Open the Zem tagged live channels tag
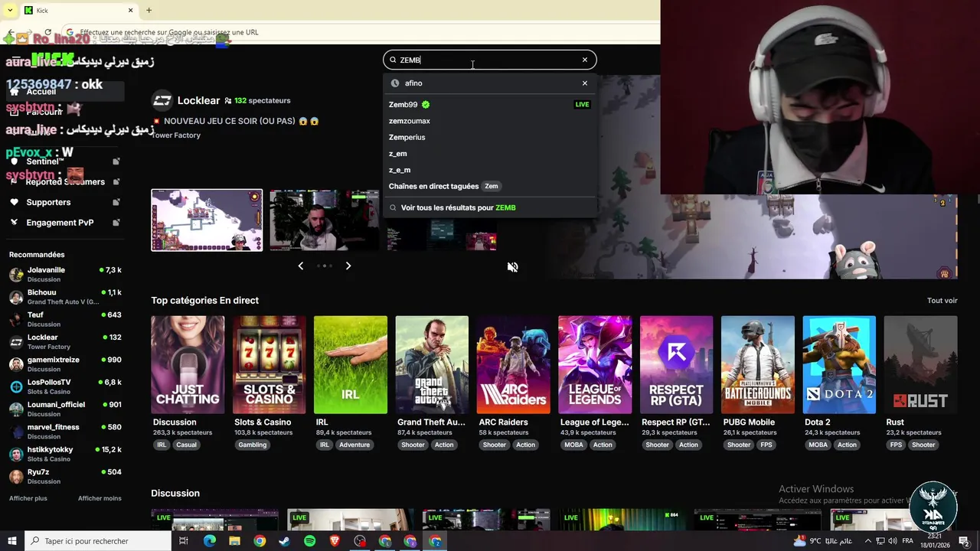Viewport: 980px width, 551px height. click(x=492, y=186)
